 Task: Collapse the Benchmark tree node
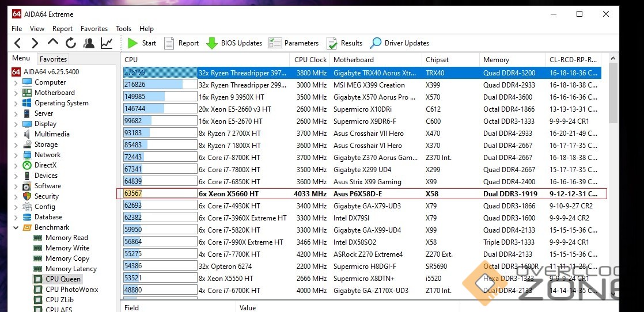point(16,227)
